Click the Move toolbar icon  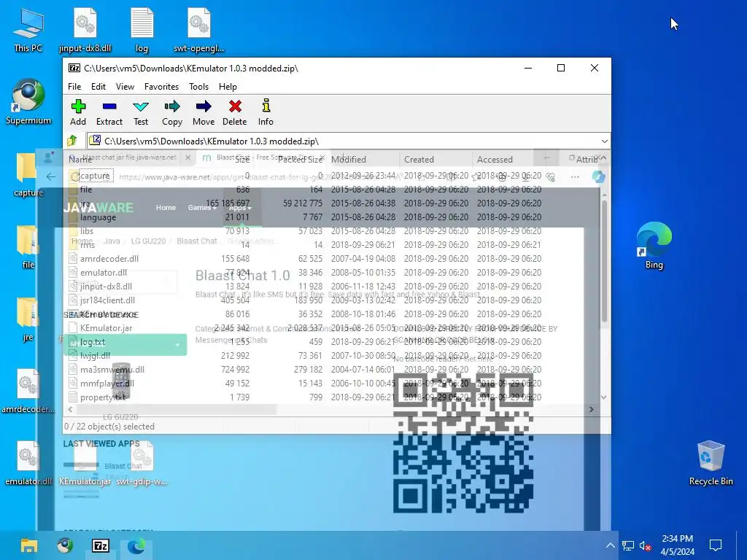(x=204, y=113)
